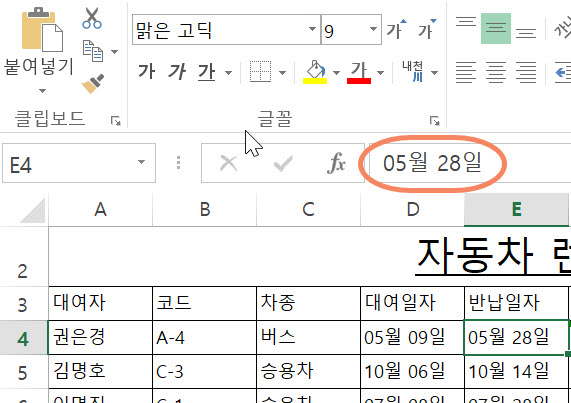Set middle vertical alignment (highlighted)
This screenshot has height=403, width=571.
(x=496, y=28)
